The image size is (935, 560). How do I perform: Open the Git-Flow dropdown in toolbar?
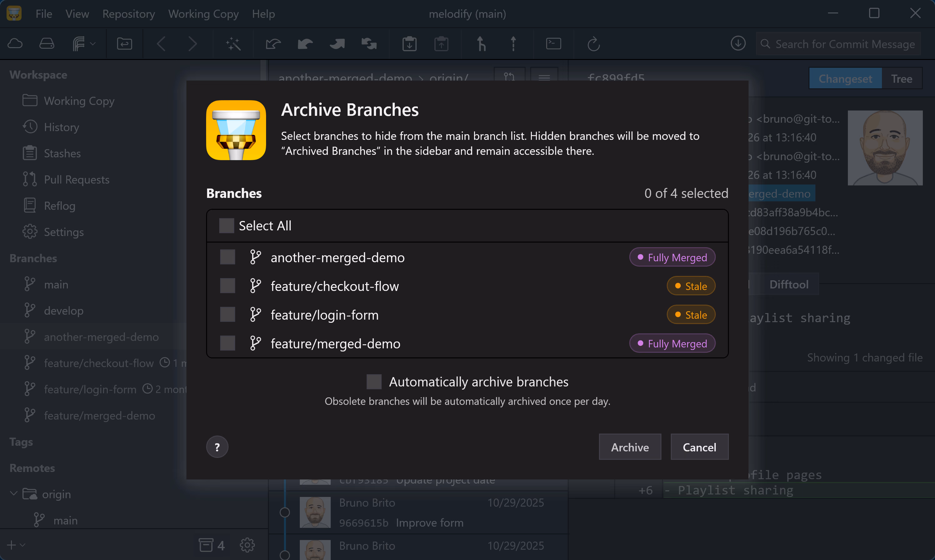(84, 44)
